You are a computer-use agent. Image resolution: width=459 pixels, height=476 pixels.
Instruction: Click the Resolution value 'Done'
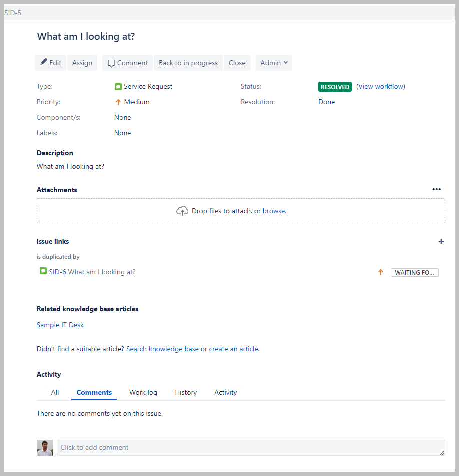click(x=326, y=102)
